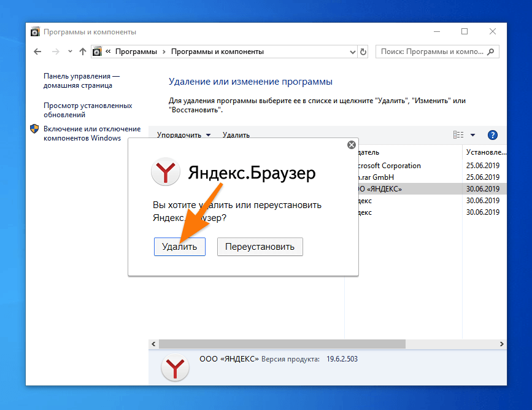Screen dimensions: 532x410
Task: Refresh the Programs and Features list
Action: (x=363, y=52)
